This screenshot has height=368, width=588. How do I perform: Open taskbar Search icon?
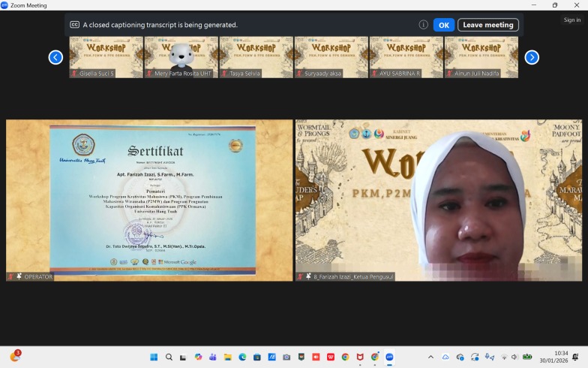click(x=169, y=357)
